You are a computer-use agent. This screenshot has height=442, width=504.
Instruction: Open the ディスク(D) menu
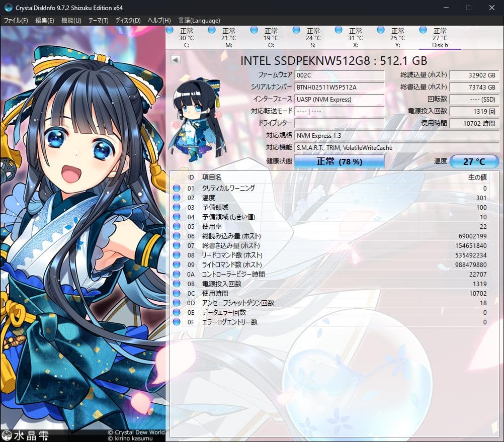point(128,21)
